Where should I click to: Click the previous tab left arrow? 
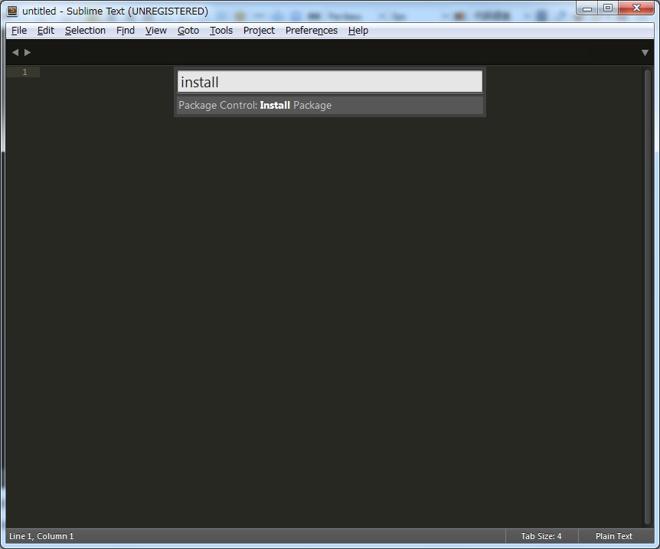click(x=15, y=52)
